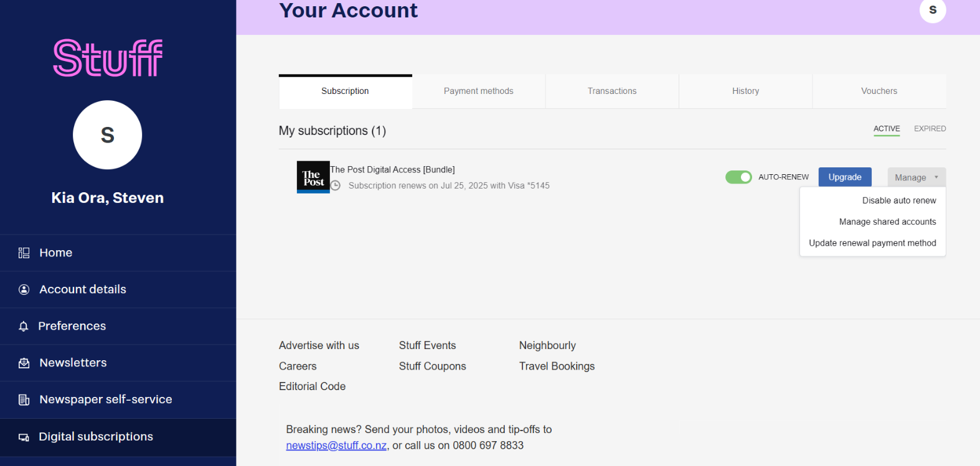
Task: Switch to the Subscription tab
Action: [346, 91]
